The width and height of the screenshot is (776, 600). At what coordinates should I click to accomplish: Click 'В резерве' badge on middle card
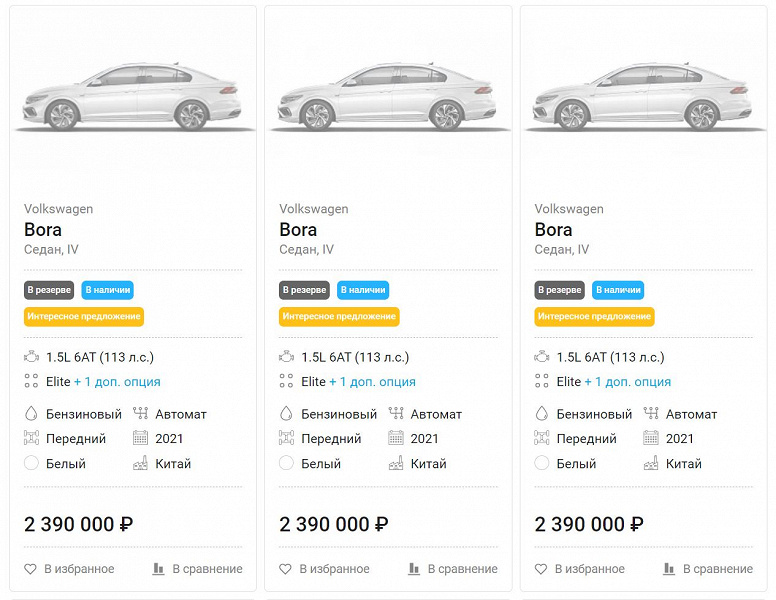point(304,290)
